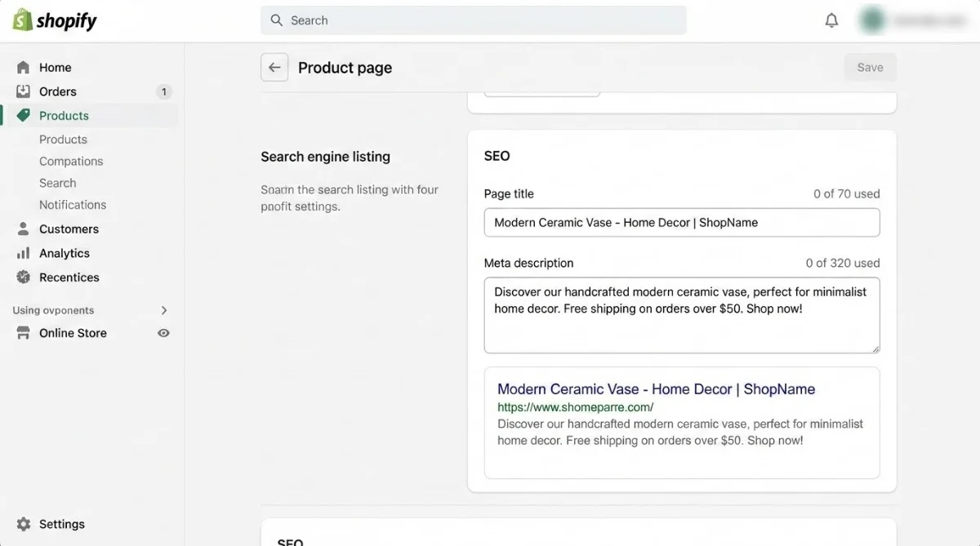
Task: Open the Compations menu item
Action: (71, 161)
